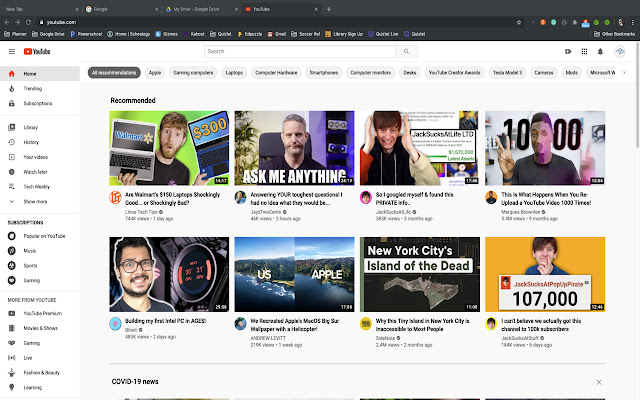
Task: Click the YouTube search field
Action: pos(300,51)
